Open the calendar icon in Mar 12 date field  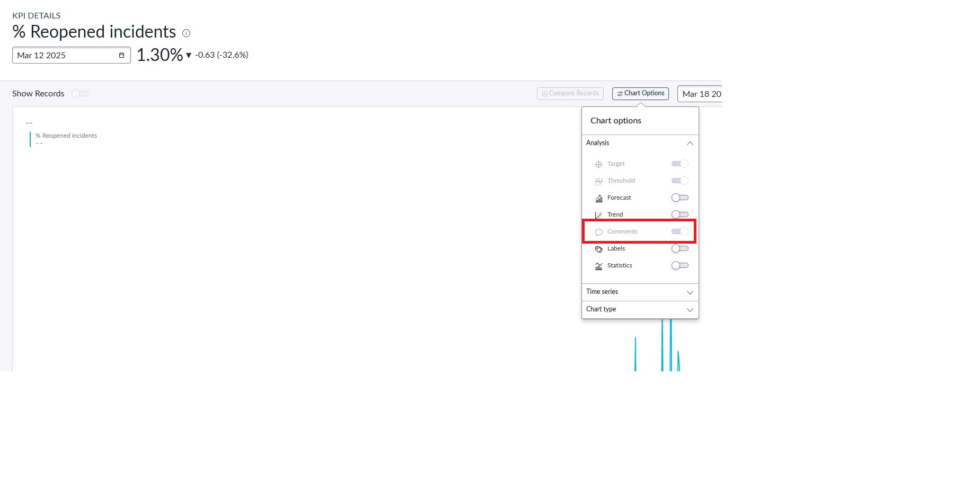[x=121, y=55]
